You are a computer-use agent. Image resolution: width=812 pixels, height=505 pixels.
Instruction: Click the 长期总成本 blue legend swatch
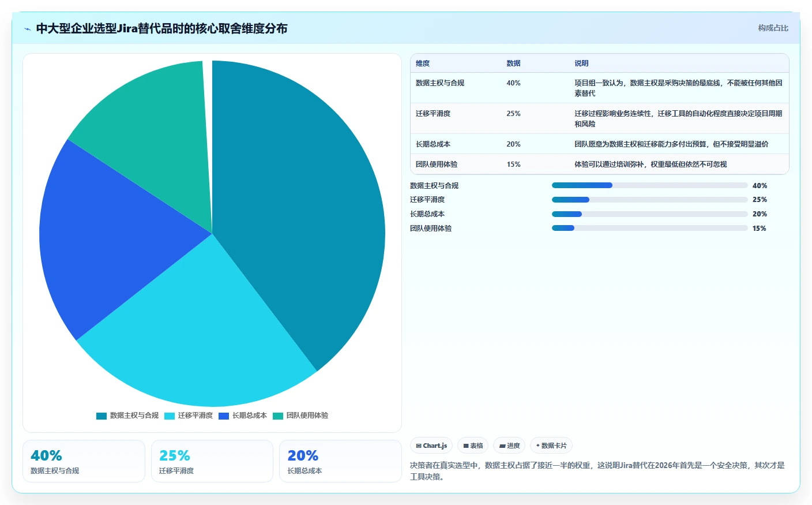[x=224, y=416]
